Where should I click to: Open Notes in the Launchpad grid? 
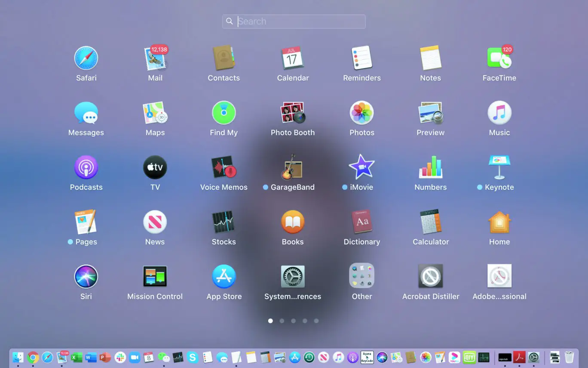click(431, 58)
